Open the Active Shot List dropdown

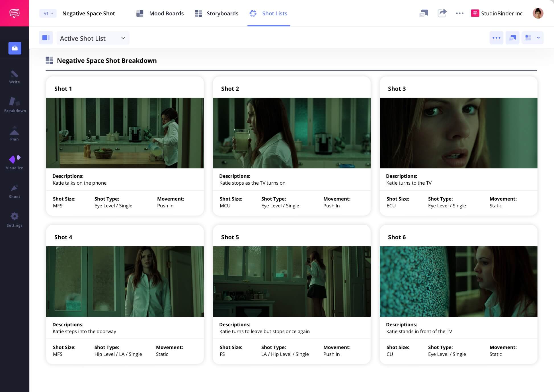(x=93, y=38)
